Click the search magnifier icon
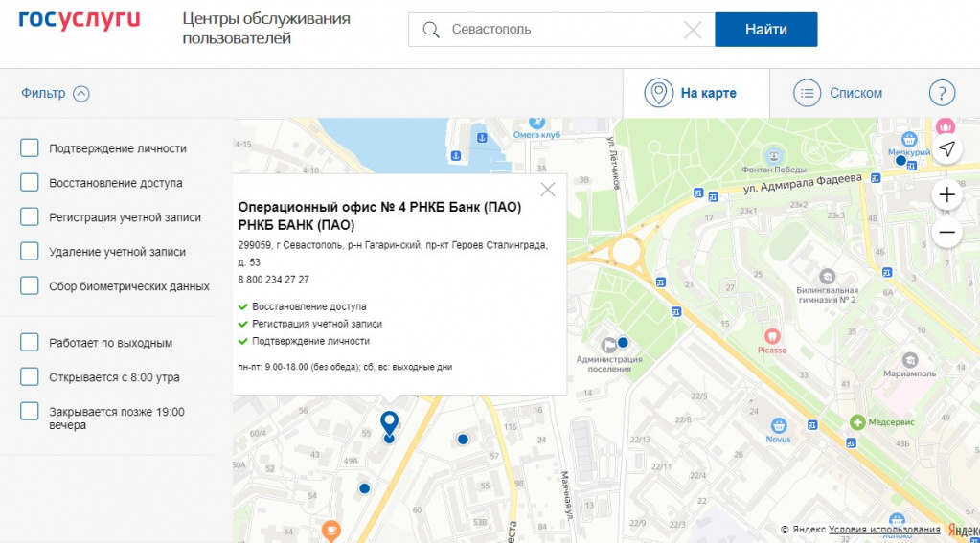The image size is (980, 543). click(431, 30)
